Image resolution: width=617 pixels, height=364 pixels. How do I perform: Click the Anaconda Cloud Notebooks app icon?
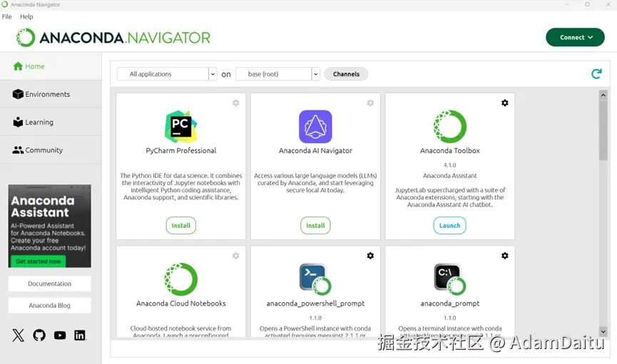pos(181,279)
